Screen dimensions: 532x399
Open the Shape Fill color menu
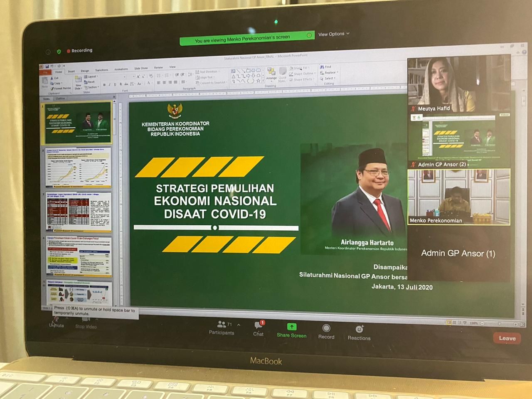(300, 68)
